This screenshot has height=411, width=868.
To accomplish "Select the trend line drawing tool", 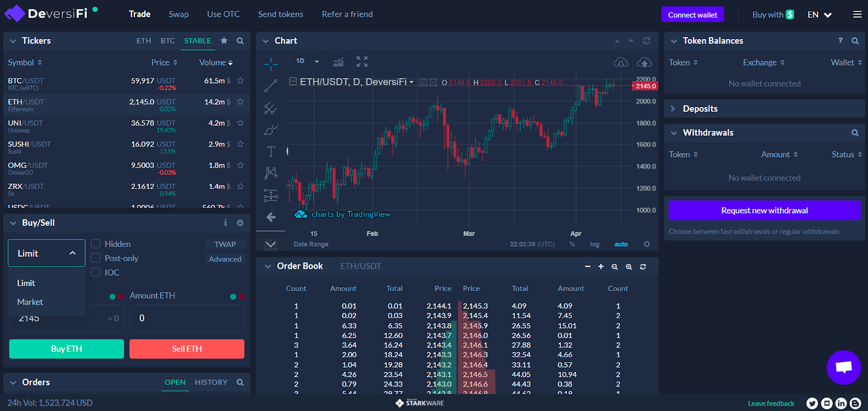I will point(271,86).
